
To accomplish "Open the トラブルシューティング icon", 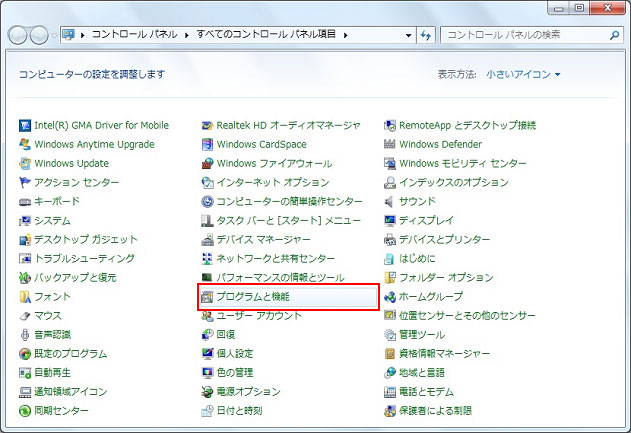I will pyautogui.click(x=25, y=258).
